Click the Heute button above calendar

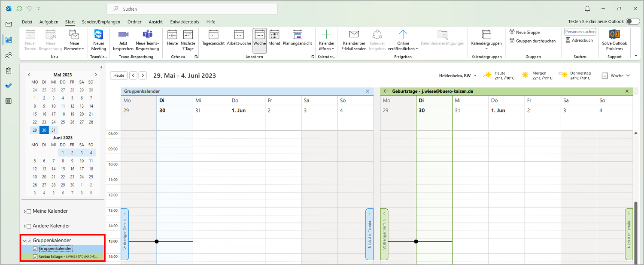(119, 75)
